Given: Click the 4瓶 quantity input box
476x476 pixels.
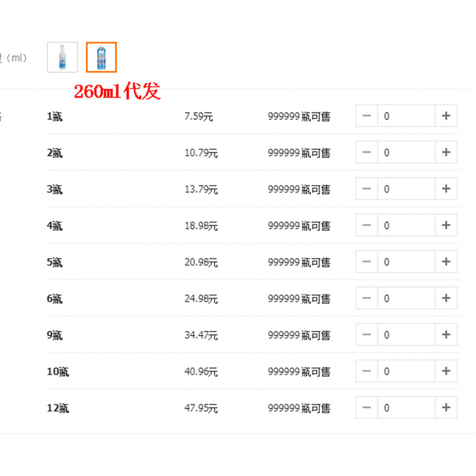Looking at the screenshot, I should tap(406, 226).
